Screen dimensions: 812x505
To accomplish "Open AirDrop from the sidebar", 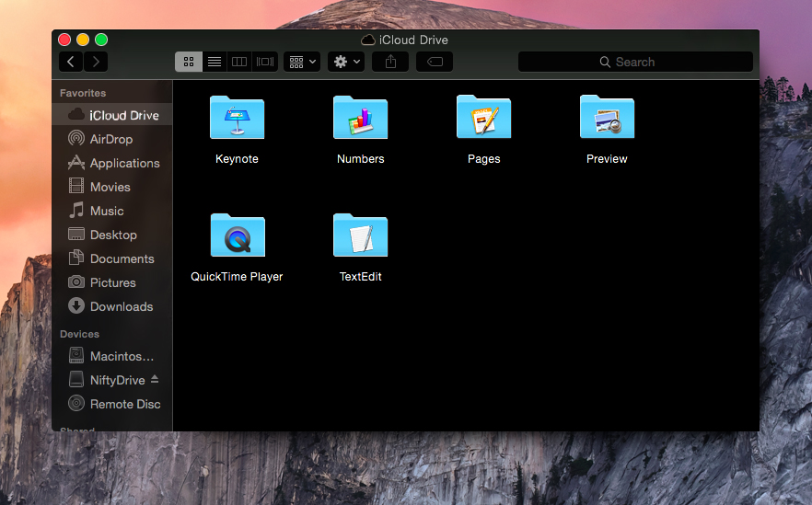I will (112, 139).
